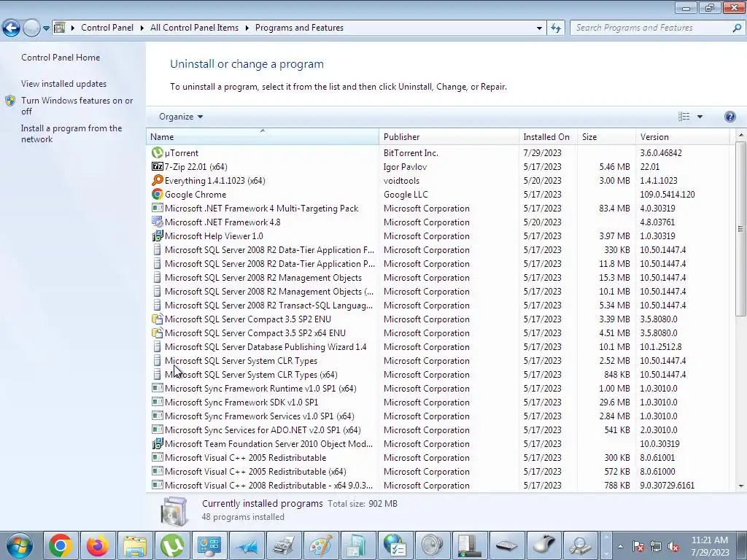Viewport: 747px width, 560px height.
Task: Expand the arrow after All Control Panel Items
Action: 247,28
